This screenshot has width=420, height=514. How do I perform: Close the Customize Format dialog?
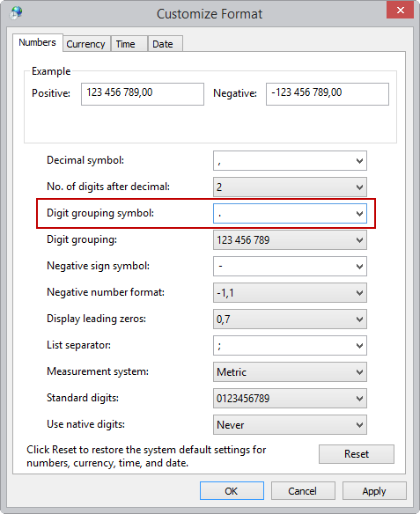click(400, 11)
